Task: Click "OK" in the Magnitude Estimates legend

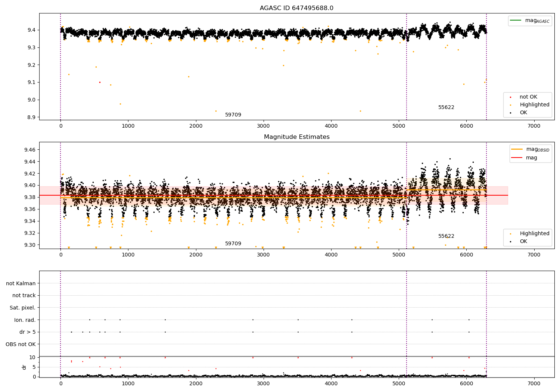Action: (523, 242)
